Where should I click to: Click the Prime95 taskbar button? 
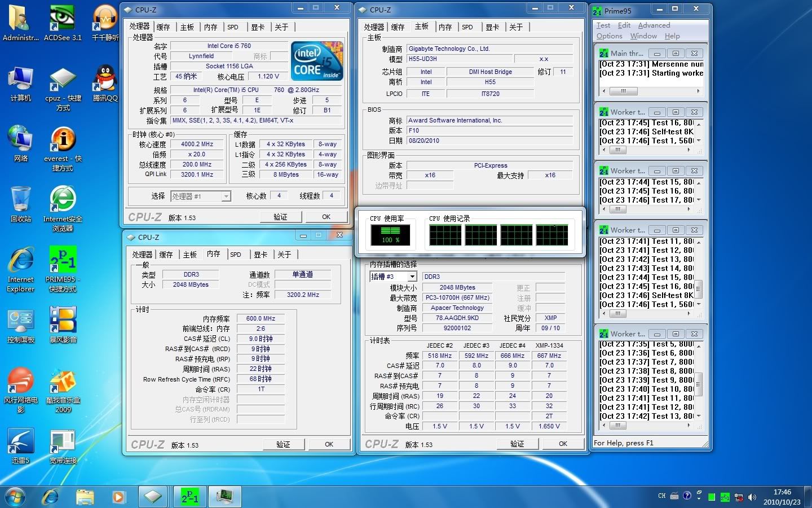click(189, 497)
